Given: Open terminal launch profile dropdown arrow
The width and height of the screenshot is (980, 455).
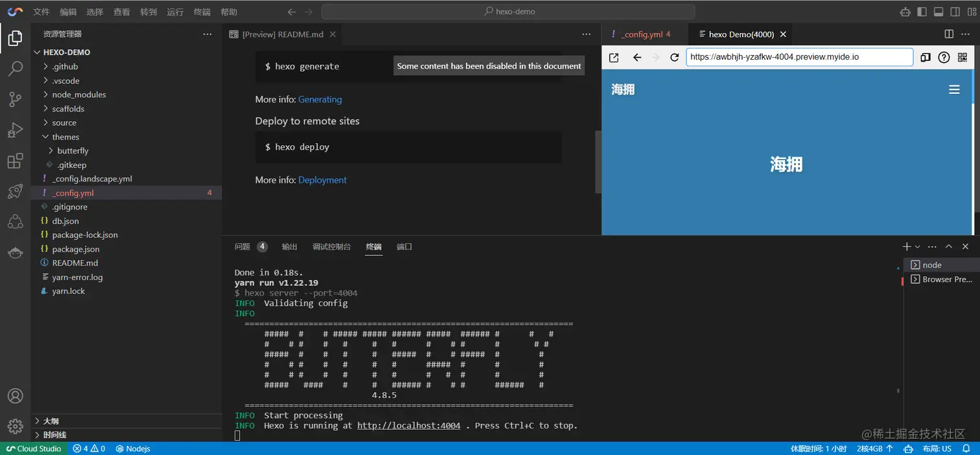Looking at the screenshot, I should (918, 247).
